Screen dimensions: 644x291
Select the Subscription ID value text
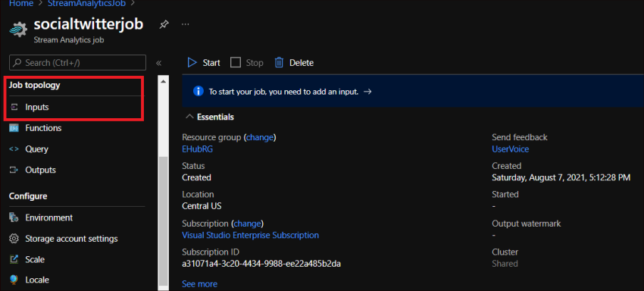click(x=261, y=264)
